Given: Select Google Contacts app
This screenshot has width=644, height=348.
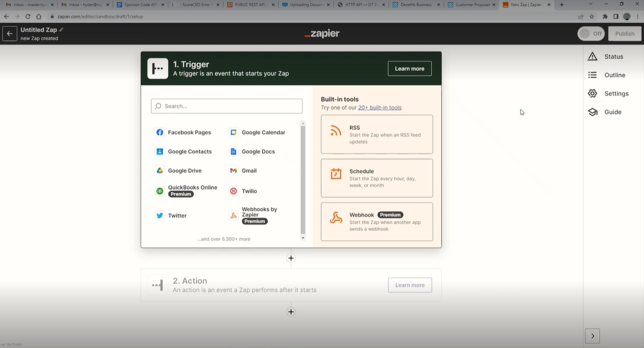Looking at the screenshot, I should [183, 151].
